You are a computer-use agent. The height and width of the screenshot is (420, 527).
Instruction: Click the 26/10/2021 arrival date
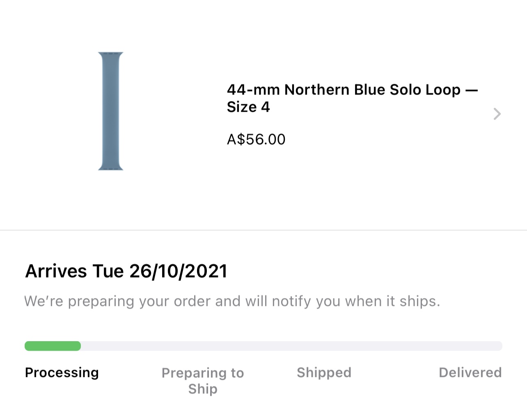[178, 271]
